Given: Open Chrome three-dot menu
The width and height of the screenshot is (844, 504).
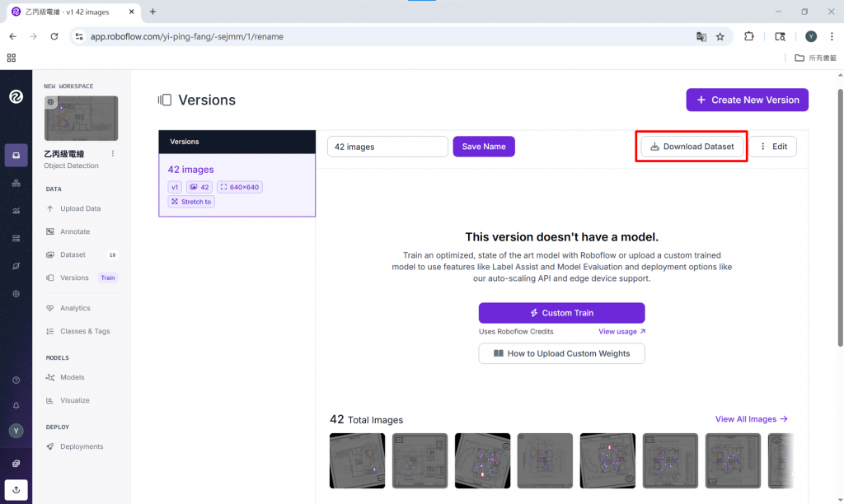Looking at the screenshot, I should tap(832, 36).
